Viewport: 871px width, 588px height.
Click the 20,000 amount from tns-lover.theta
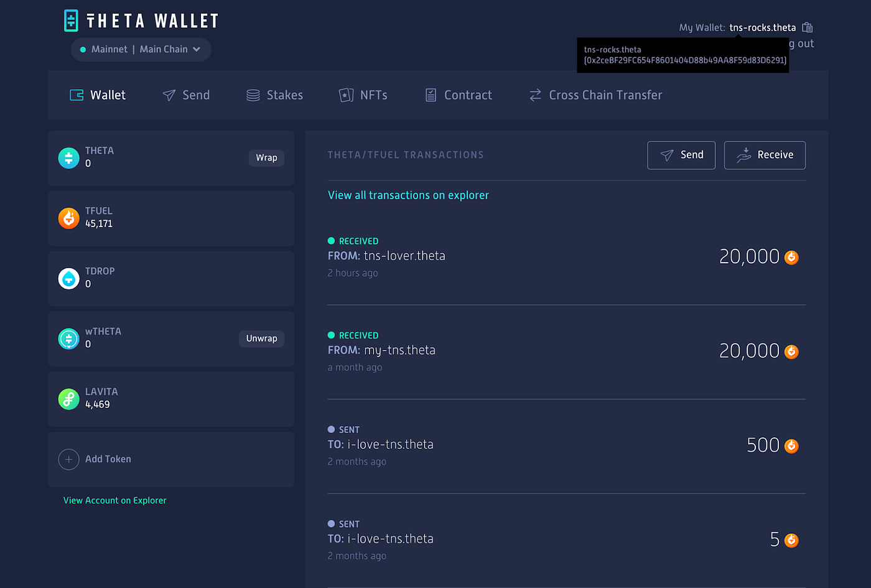point(749,256)
